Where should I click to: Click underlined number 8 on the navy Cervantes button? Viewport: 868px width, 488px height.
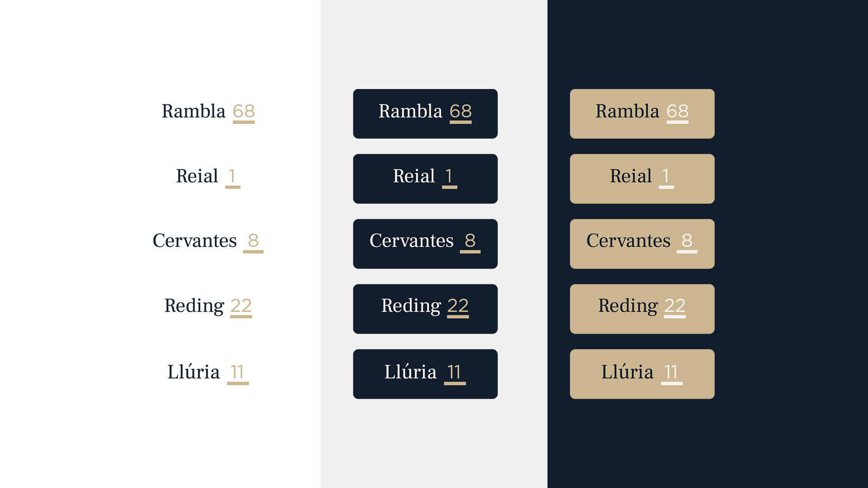pos(470,241)
